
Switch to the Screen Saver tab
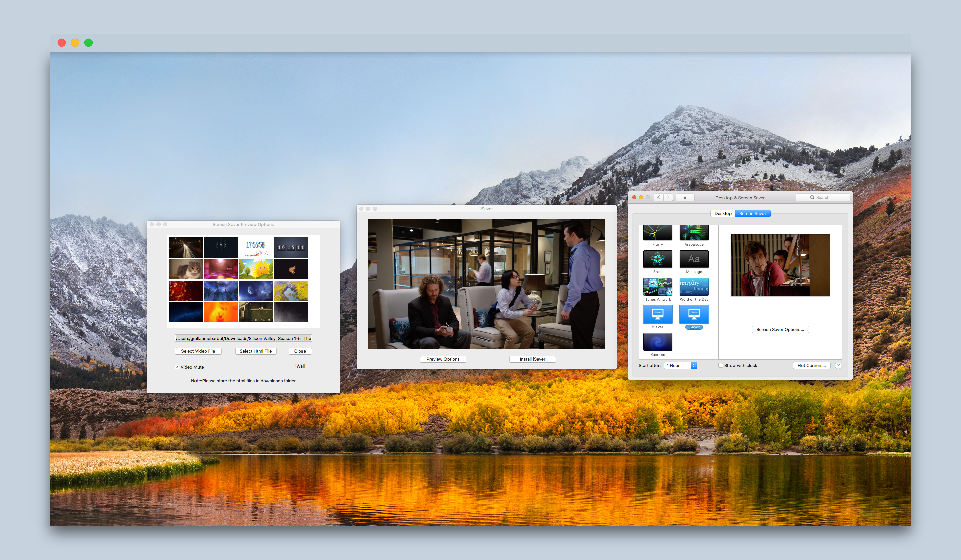(752, 214)
